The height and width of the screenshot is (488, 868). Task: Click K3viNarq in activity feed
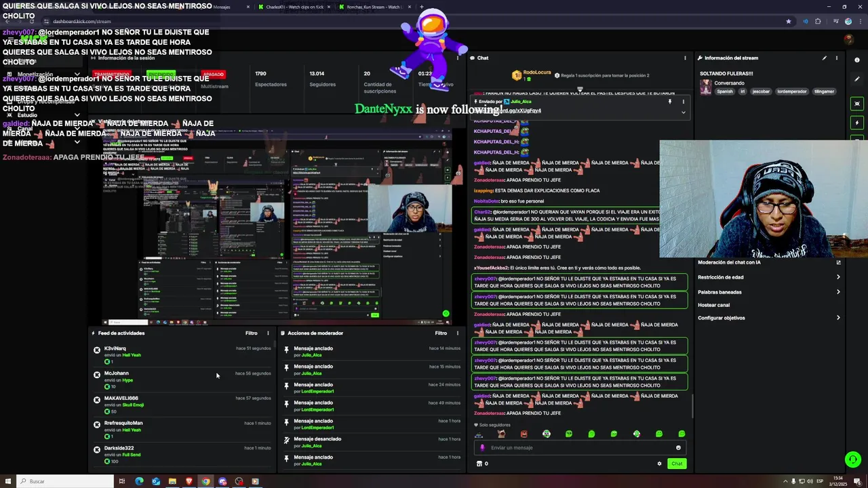[x=115, y=348]
